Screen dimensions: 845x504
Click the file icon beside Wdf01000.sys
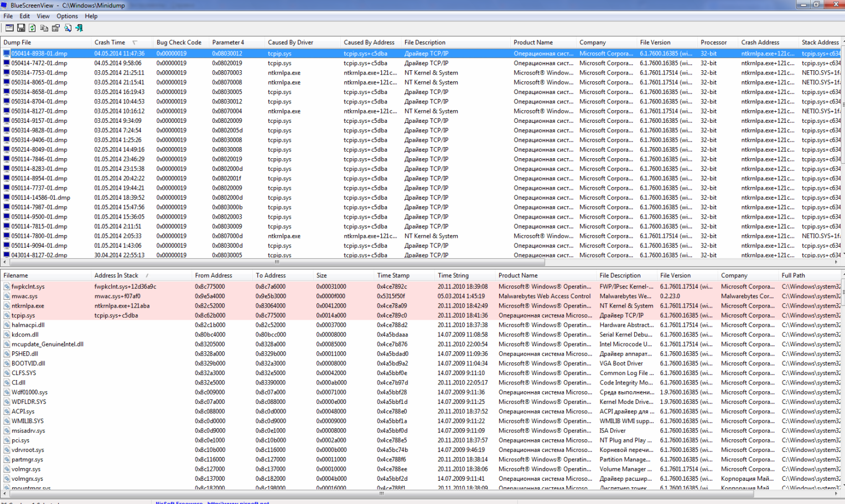pyautogui.click(x=7, y=392)
